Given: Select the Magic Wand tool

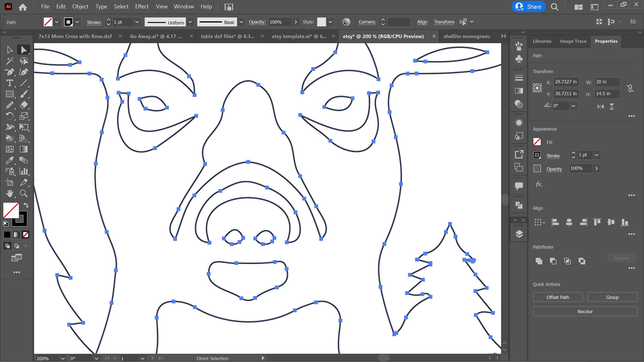Looking at the screenshot, I should tap(10, 61).
